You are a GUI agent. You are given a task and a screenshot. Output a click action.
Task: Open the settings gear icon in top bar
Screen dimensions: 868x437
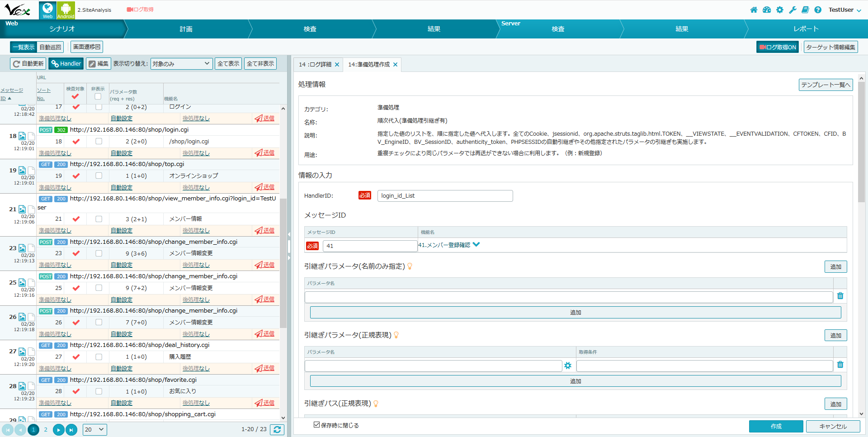click(780, 10)
